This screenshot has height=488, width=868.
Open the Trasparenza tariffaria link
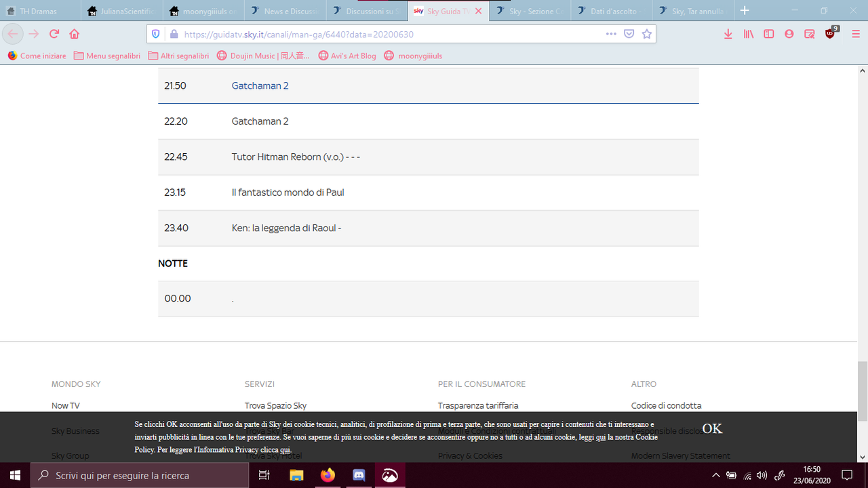478,405
